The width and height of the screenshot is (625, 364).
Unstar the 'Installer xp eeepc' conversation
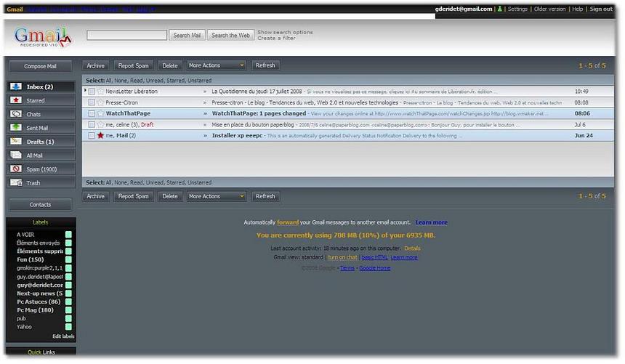pos(100,136)
